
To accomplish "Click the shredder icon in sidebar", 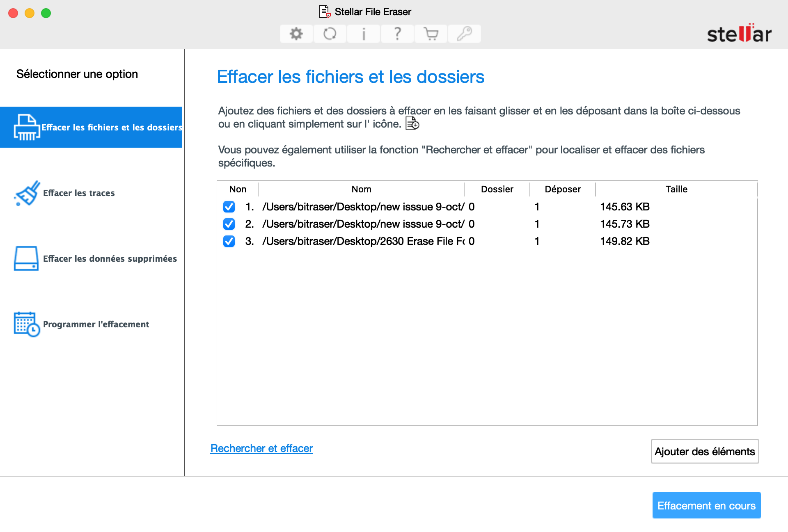I will click(27, 127).
